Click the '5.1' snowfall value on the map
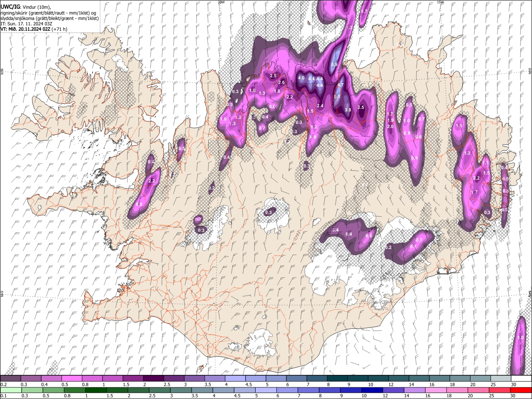532x399 pixels. (337, 96)
